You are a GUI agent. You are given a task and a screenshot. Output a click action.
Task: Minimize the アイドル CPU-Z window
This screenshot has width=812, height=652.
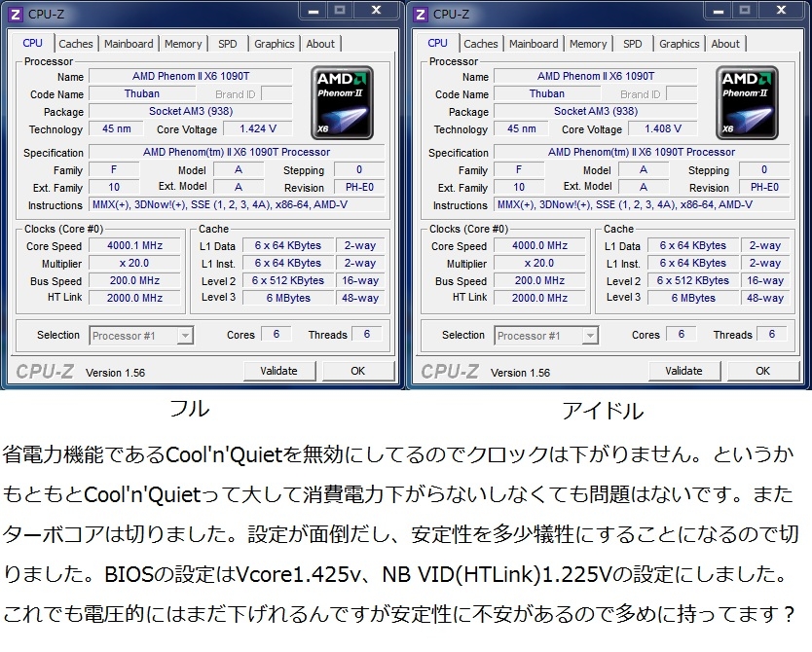(x=719, y=11)
